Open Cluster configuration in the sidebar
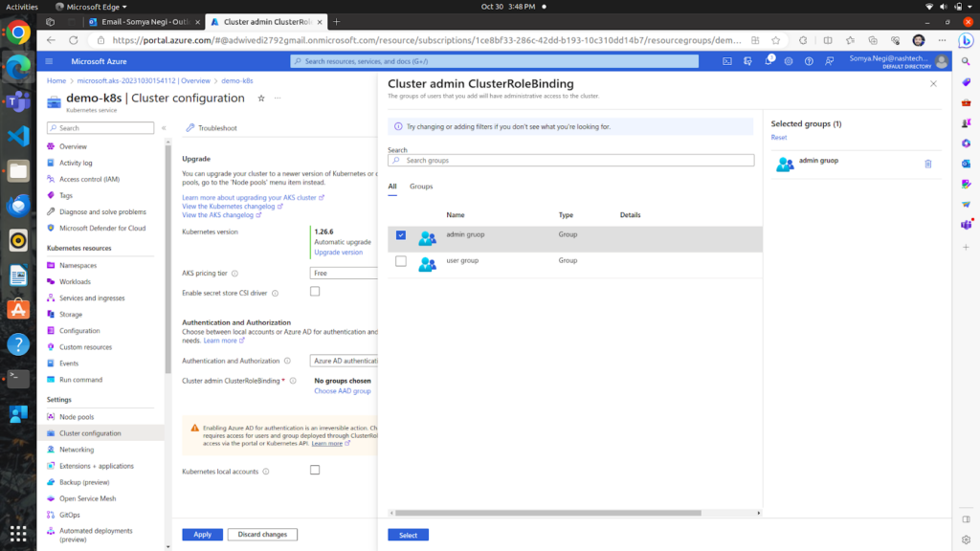The width and height of the screenshot is (980, 551). [x=90, y=433]
